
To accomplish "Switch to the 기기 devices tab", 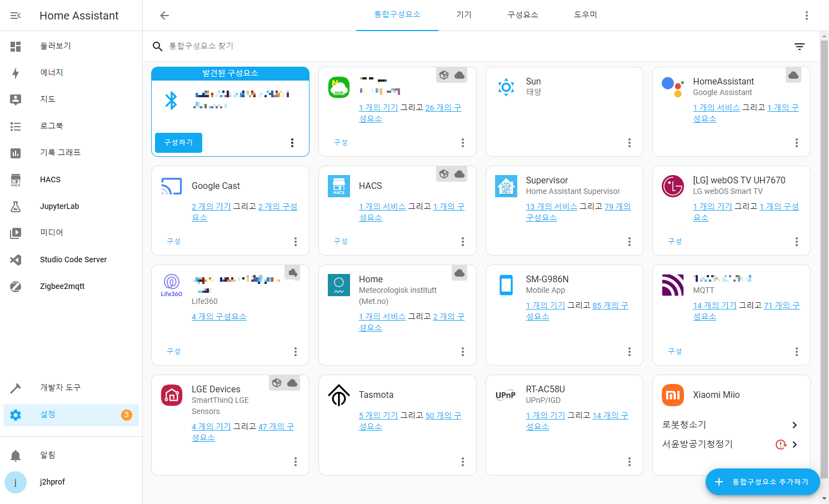I will [x=464, y=15].
